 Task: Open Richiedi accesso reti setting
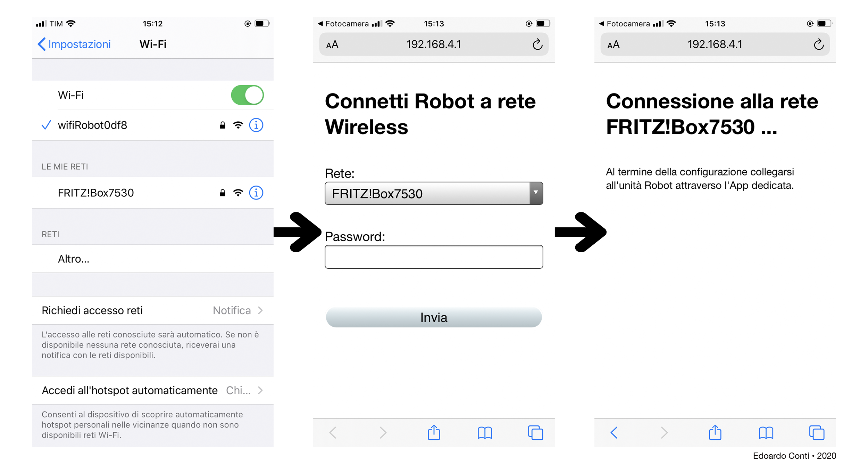[153, 310]
